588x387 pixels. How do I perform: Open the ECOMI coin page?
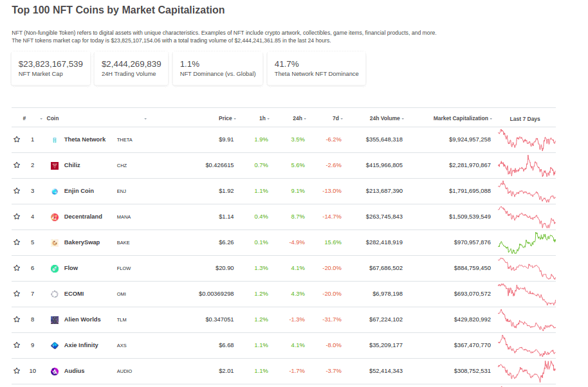74,294
